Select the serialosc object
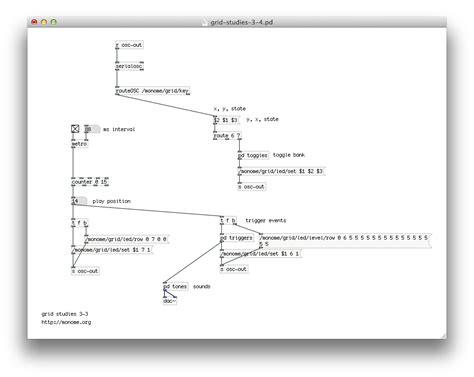474x377 pixels. coord(129,66)
